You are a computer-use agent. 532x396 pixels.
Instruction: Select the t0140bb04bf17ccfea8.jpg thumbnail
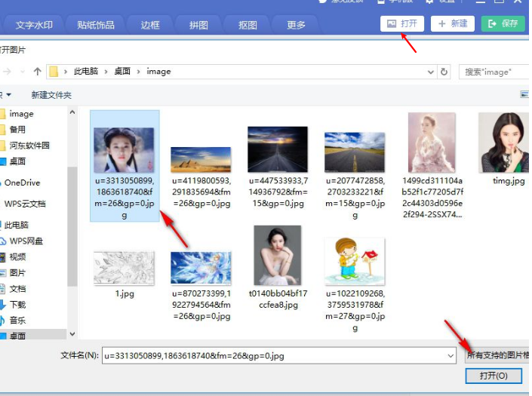(x=278, y=255)
